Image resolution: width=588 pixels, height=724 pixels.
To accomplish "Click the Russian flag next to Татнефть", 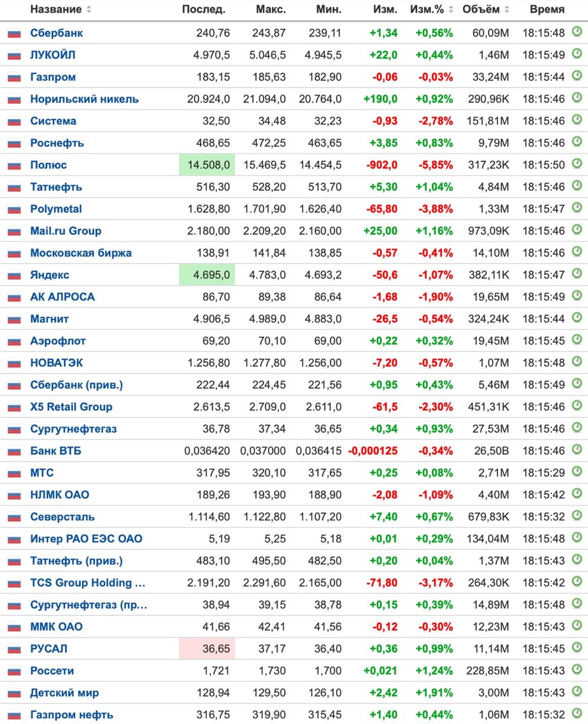I will pyautogui.click(x=14, y=188).
